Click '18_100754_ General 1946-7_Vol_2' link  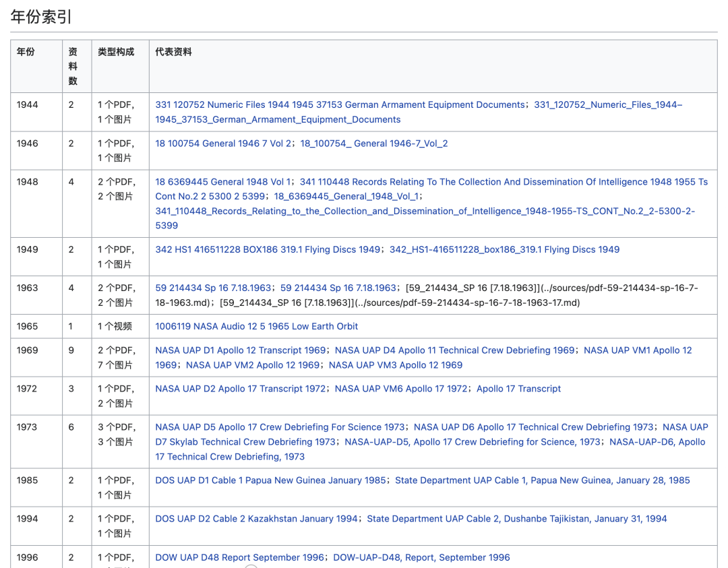[373, 144]
